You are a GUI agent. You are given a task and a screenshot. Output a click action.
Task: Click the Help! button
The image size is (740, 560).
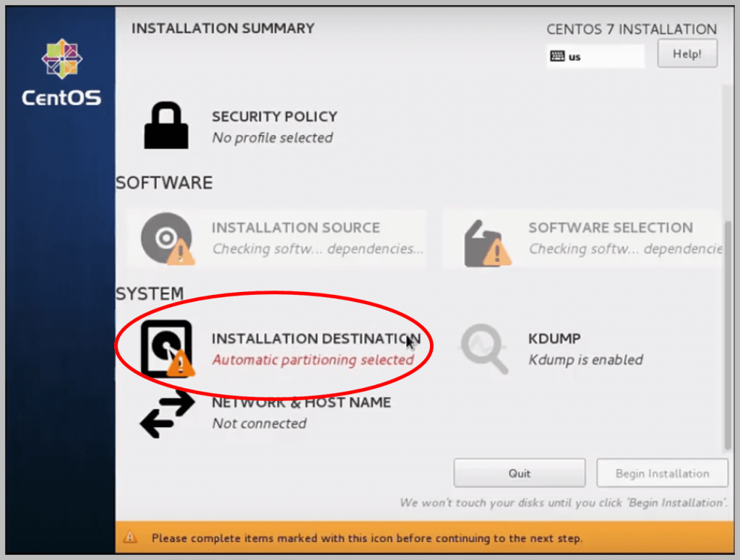click(x=687, y=53)
